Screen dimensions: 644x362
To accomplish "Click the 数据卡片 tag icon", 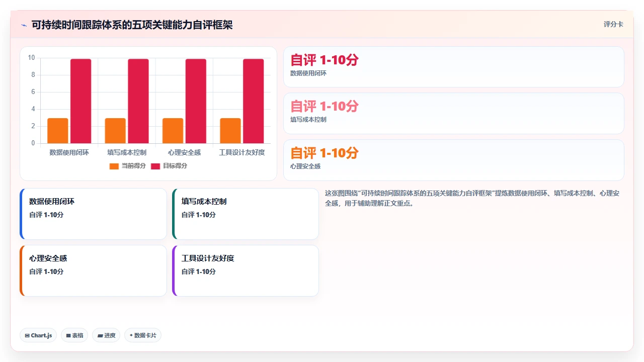I will coord(131,335).
